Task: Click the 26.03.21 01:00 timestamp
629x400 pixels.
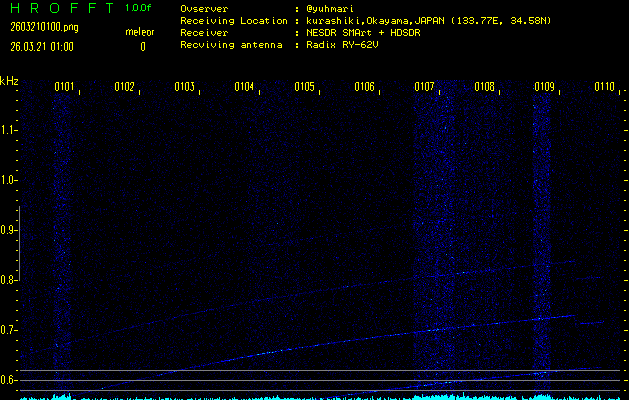Action: pos(40,46)
